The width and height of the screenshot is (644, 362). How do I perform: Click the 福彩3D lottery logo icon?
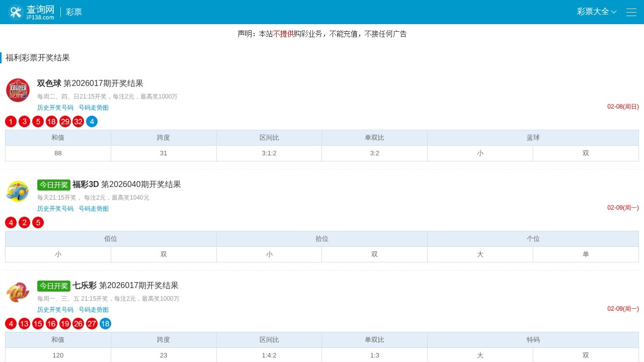point(18,191)
